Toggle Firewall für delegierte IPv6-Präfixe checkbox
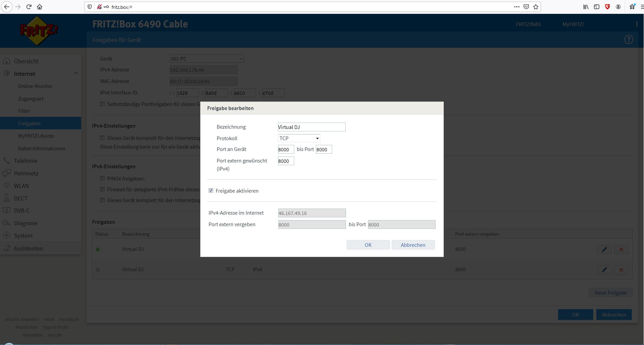This screenshot has width=644, height=345. point(102,189)
